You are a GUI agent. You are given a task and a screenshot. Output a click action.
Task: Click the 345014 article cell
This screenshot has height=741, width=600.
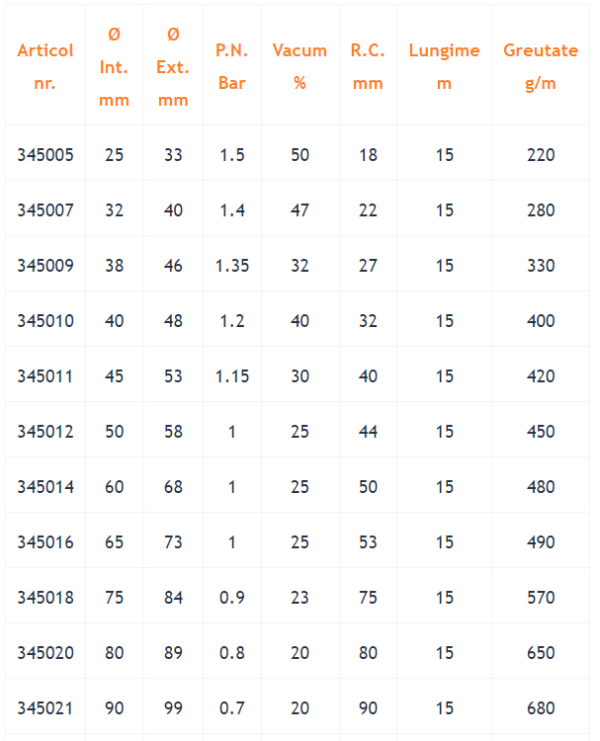(45, 487)
